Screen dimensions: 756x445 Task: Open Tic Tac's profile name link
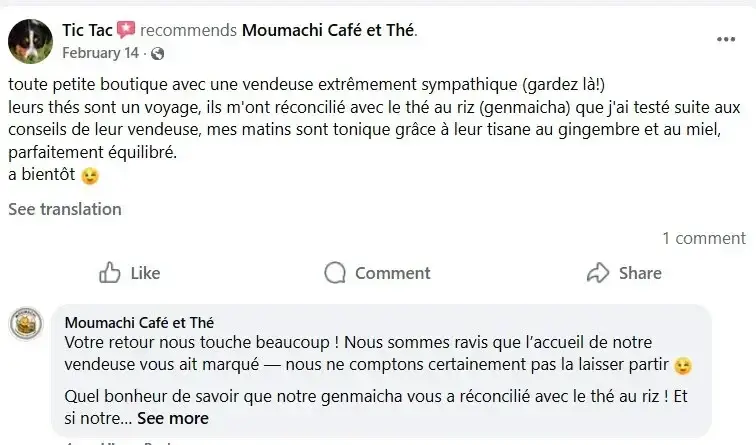(x=87, y=30)
